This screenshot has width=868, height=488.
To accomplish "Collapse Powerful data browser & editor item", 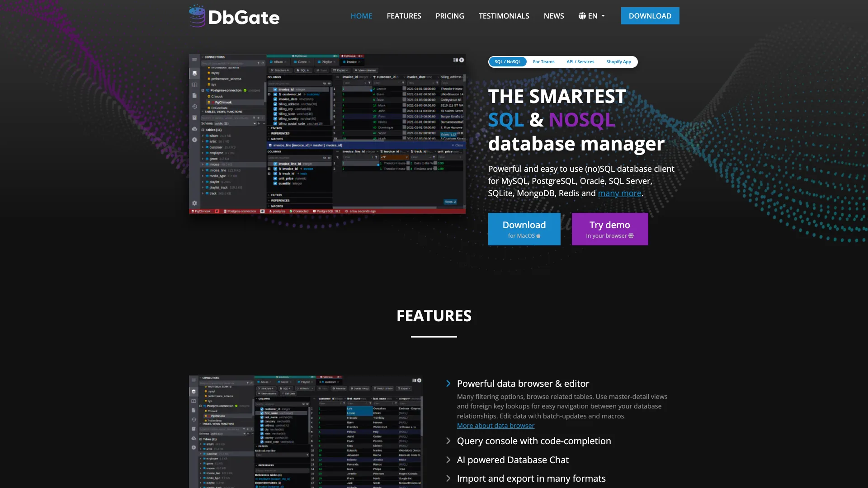I will click(523, 384).
